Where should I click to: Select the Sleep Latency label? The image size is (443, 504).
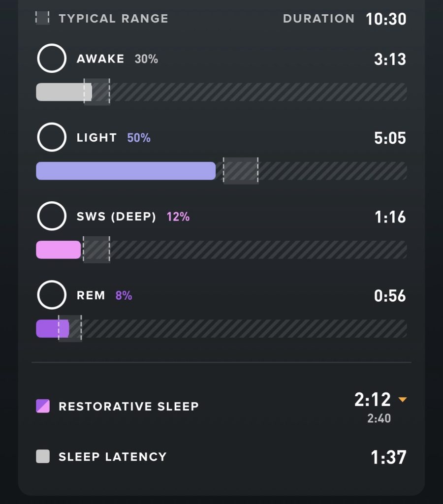[x=112, y=457]
